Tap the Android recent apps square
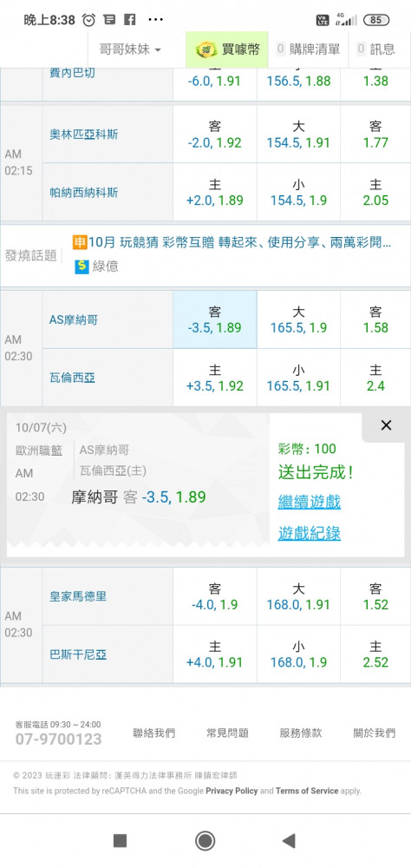The height and width of the screenshot is (868, 411). point(120,841)
